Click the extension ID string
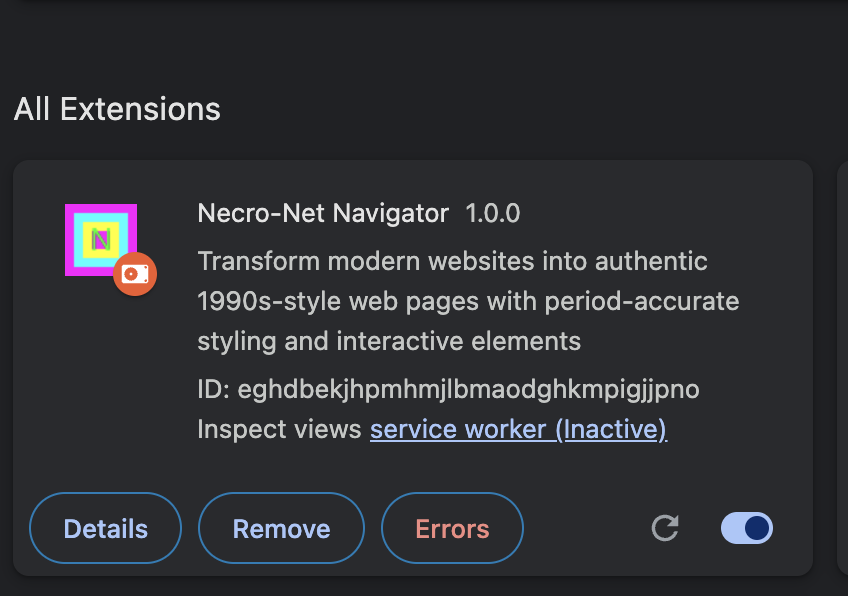Screen dimensions: 848x596 tap(469, 389)
